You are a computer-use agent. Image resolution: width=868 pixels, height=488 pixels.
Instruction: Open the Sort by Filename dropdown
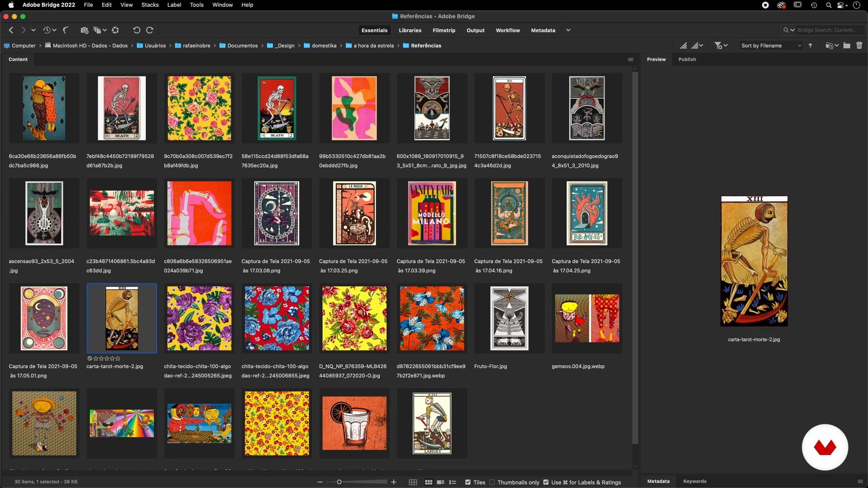(771, 46)
